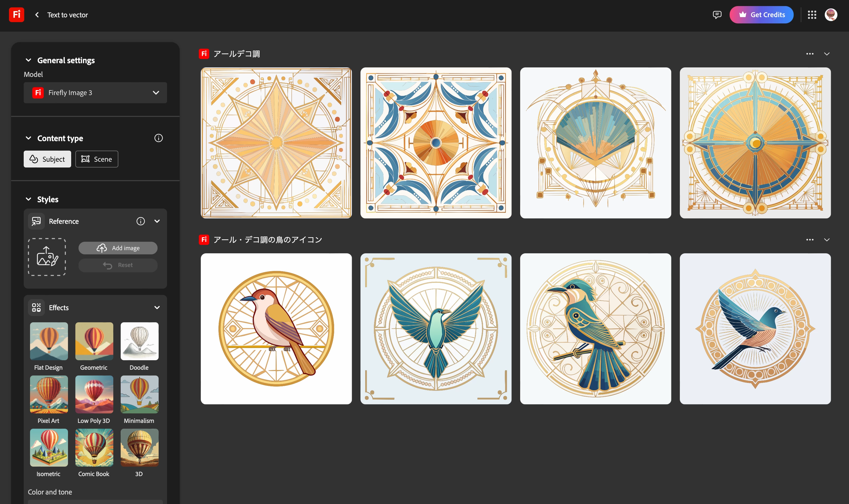The width and height of the screenshot is (849, 504).
Task: Collapse the bird icon results row
Action: [x=827, y=240]
